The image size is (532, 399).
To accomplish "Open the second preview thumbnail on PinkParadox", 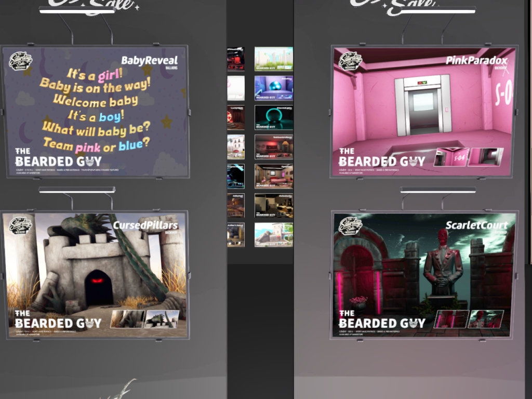I will point(486,157).
